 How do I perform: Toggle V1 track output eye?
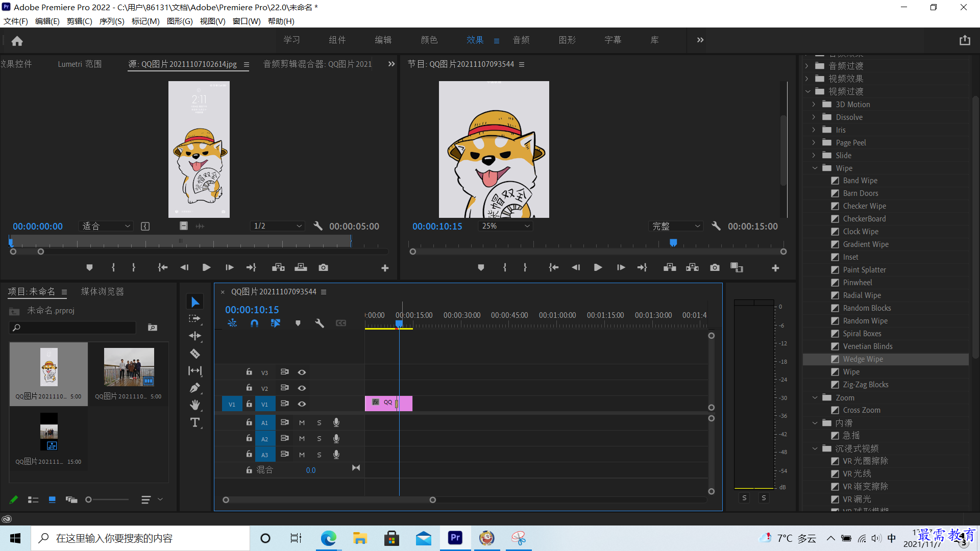[x=302, y=404]
